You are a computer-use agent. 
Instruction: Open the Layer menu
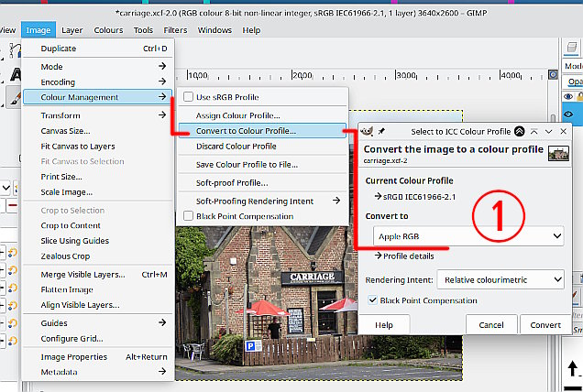click(72, 30)
